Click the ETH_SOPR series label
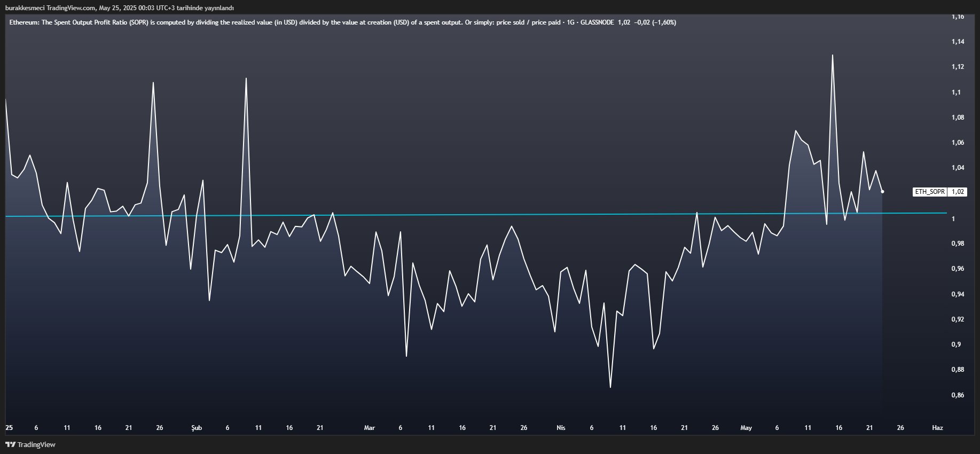 click(930, 192)
